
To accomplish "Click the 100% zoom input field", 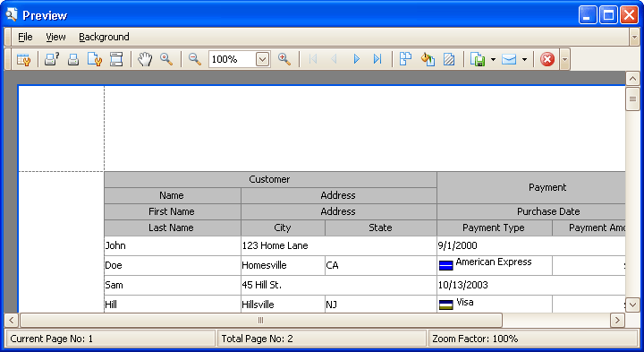I will click(x=232, y=60).
